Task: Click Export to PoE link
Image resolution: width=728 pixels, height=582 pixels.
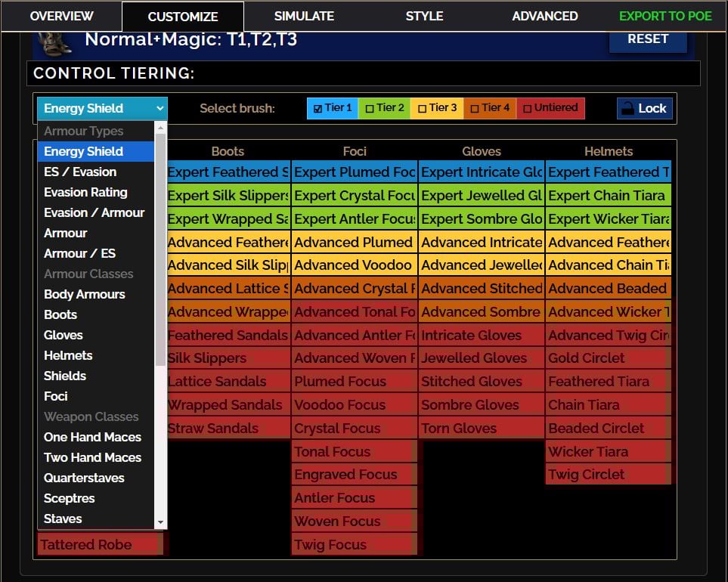Action: (665, 16)
